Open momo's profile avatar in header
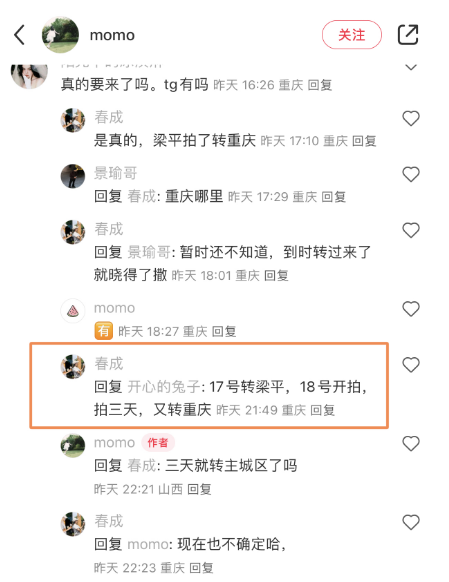449x582 pixels. pyautogui.click(x=60, y=35)
